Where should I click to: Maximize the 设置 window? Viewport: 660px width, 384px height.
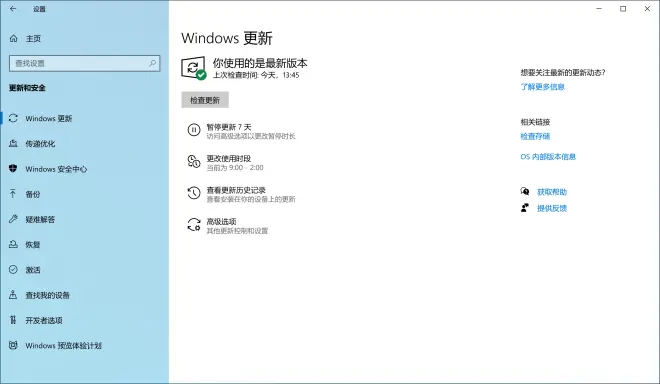(x=623, y=9)
